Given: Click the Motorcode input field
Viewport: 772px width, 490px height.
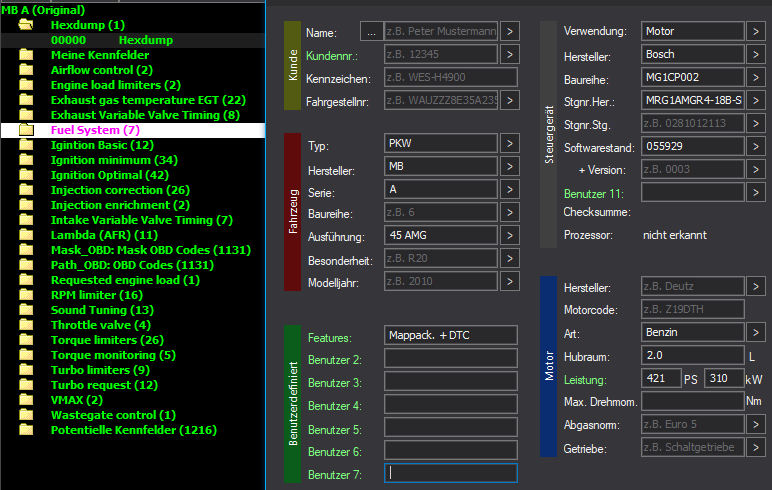Looking at the screenshot, I should (x=692, y=309).
